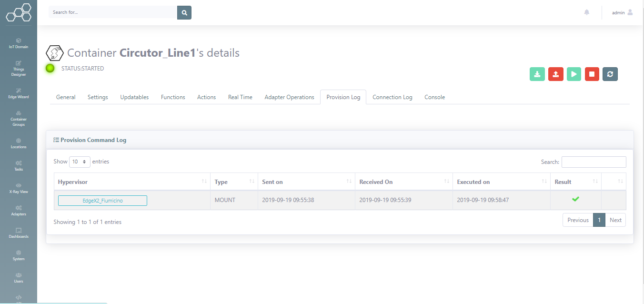Click the Received On value 2019-09-19 09:55:39
The width and height of the screenshot is (644, 304).
[385, 200]
